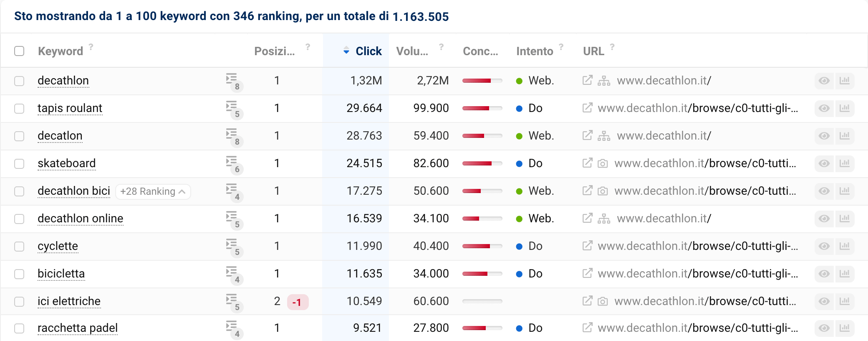Check the decathlon bici row checkbox

pyautogui.click(x=19, y=191)
